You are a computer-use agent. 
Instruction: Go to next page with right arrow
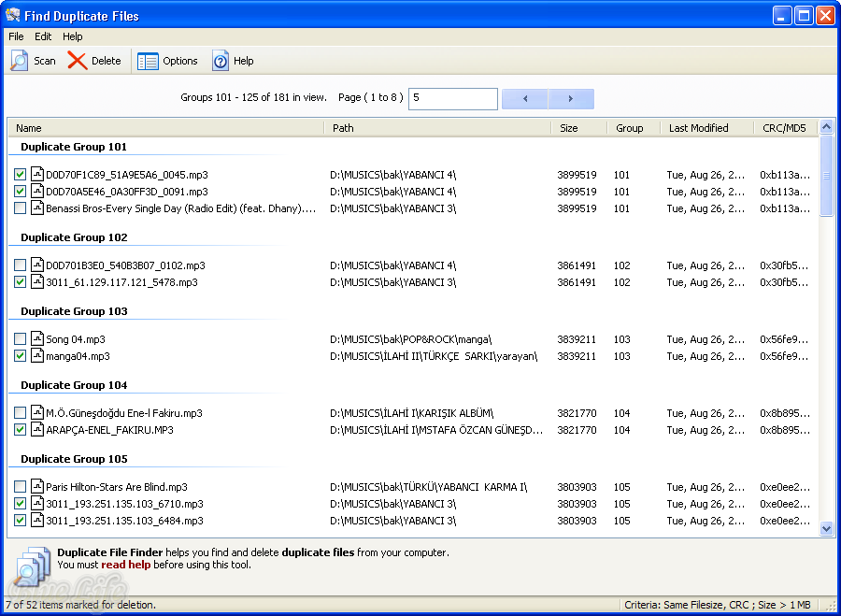point(571,99)
